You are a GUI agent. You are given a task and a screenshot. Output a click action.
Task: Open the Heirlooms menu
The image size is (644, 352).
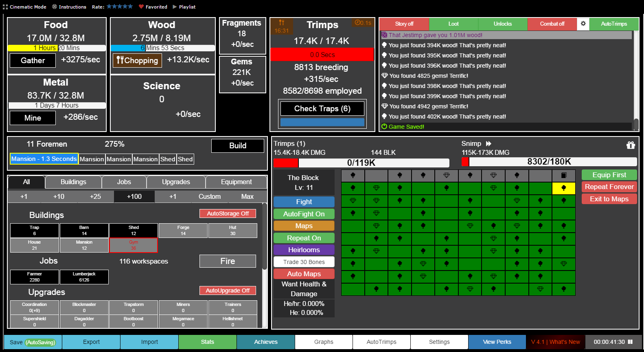[x=304, y=250]
